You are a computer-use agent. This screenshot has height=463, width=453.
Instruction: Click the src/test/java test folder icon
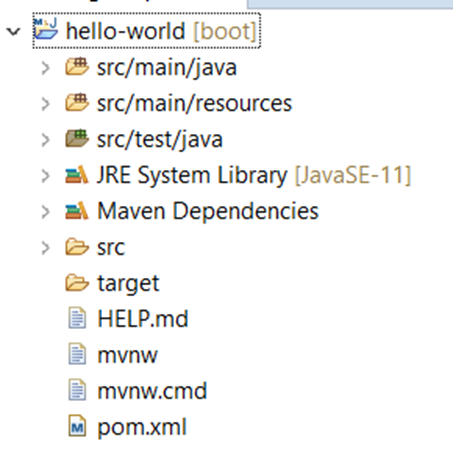(77, 138)
